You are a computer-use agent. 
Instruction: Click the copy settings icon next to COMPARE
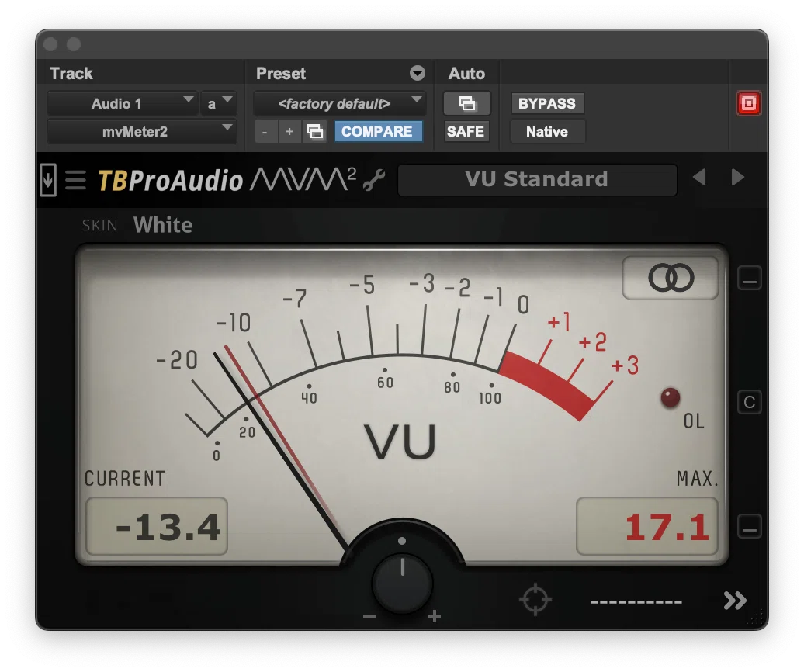tap(315, 132)
